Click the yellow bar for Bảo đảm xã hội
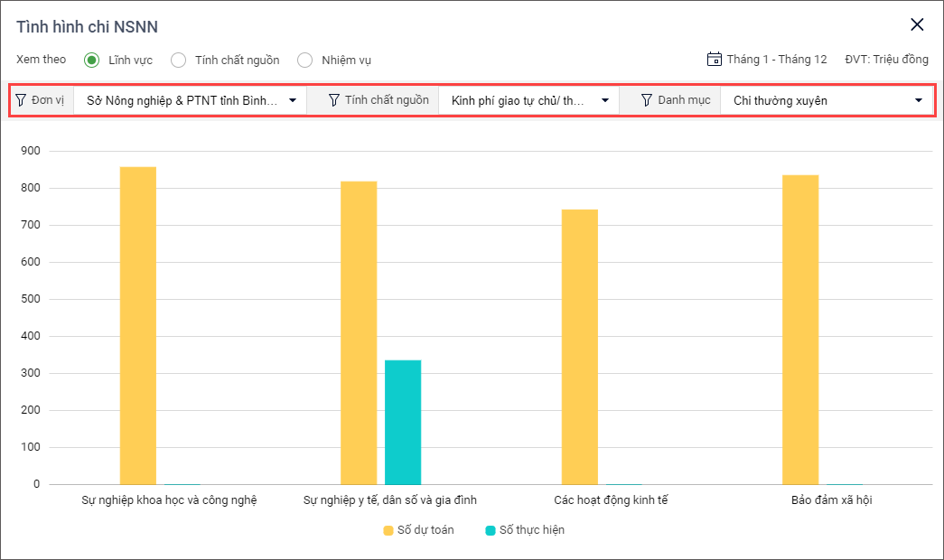This screenshot has width=944, height=560. [800, 330]
